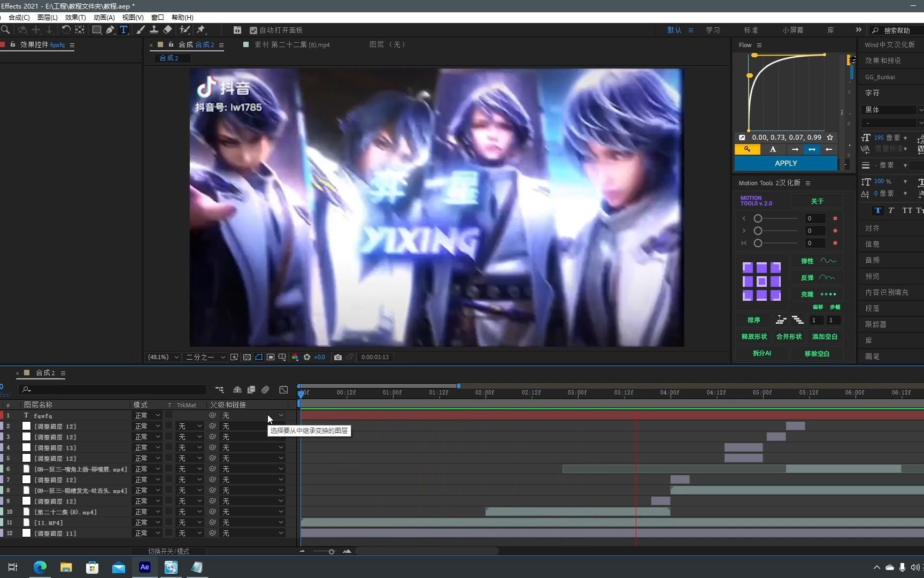
Task: Toggle region of interest icon
Action: click(x=271, y=357)
